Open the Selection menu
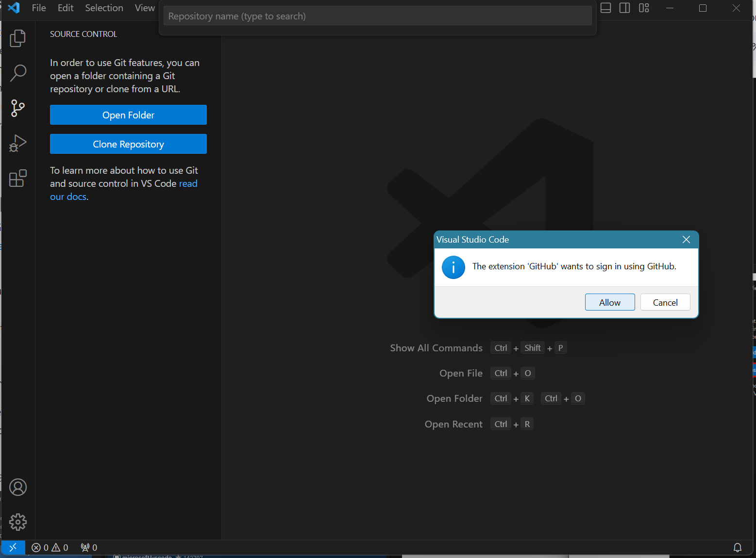Viewport: 756px width, 558px height. click(x=104, y=8)
